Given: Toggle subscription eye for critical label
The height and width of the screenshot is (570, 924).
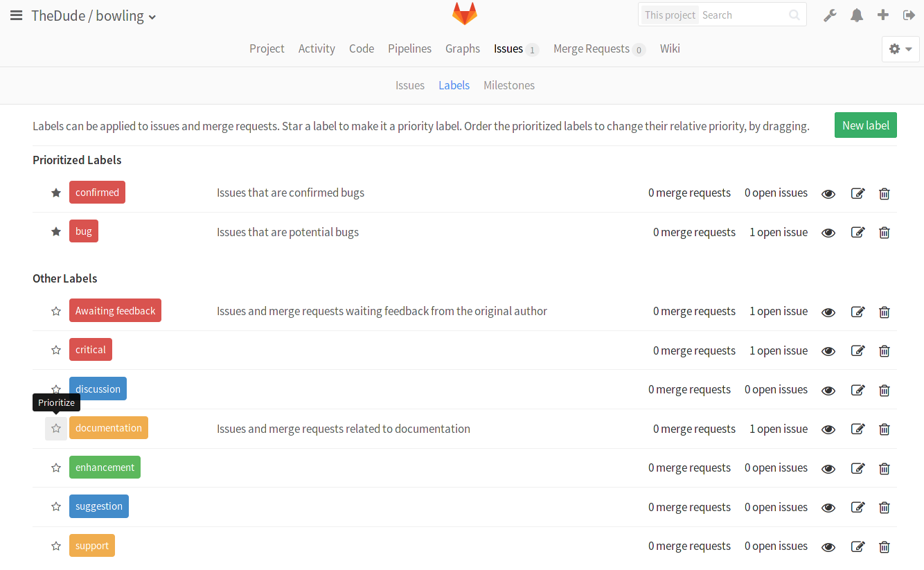Looking at the screenshot, I should (x=828, y=351).
